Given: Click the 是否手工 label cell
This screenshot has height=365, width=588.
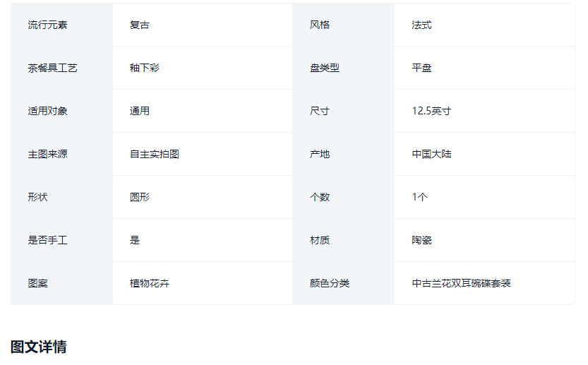Looking at the screenshot, I should point(48,241).
